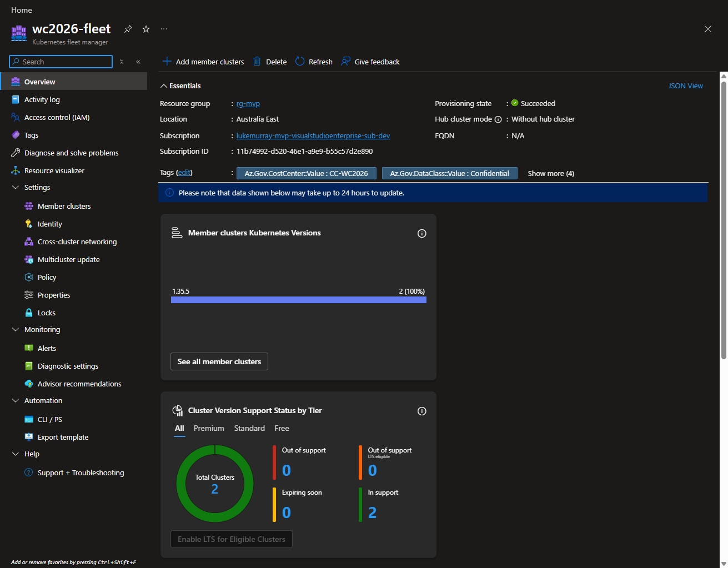The image size is (728, 568).
Task: Click the CostCenter CC-WC2026 tag
Action: tap(307, 173)
